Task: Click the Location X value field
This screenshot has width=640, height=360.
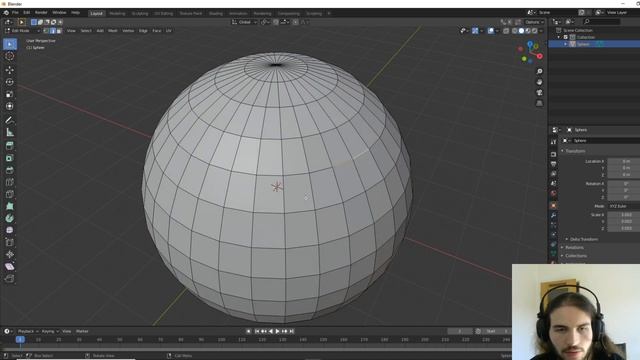Action: 624,161
